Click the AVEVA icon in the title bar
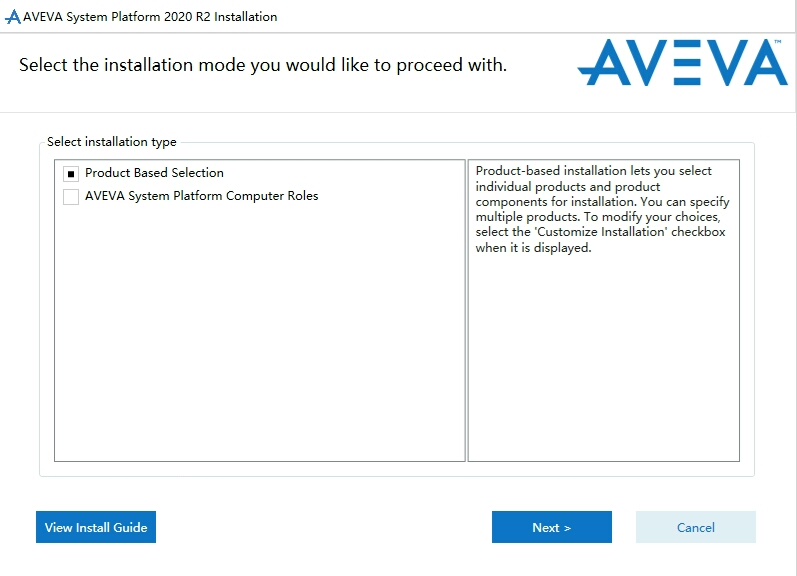797x576 pixels. [x=13, y=17]
